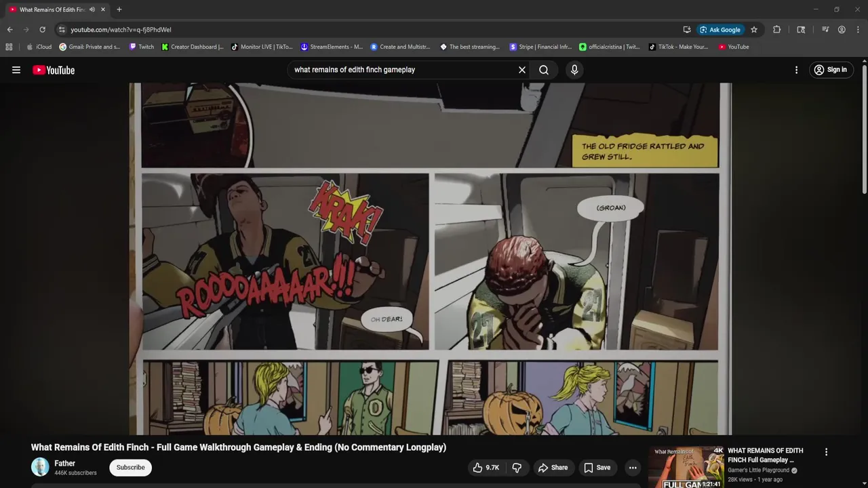Open the Chrome profile avatar
Screen dimensions: 868x488
tap(842, 30)
